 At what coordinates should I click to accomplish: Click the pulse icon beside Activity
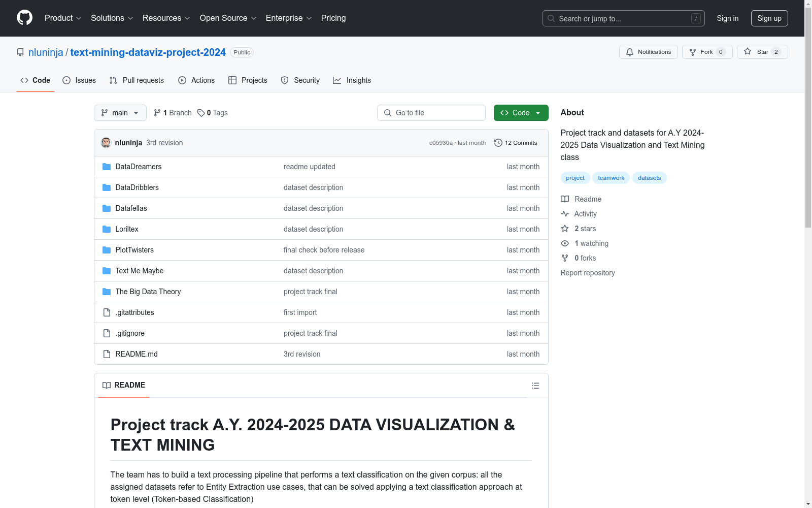click(x=565, y=214)
